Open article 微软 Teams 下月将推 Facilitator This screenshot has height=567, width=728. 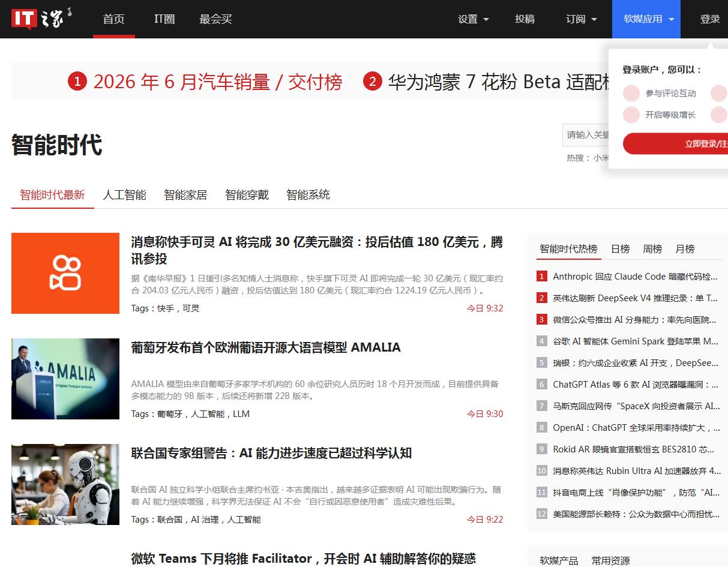coord(304,559)
